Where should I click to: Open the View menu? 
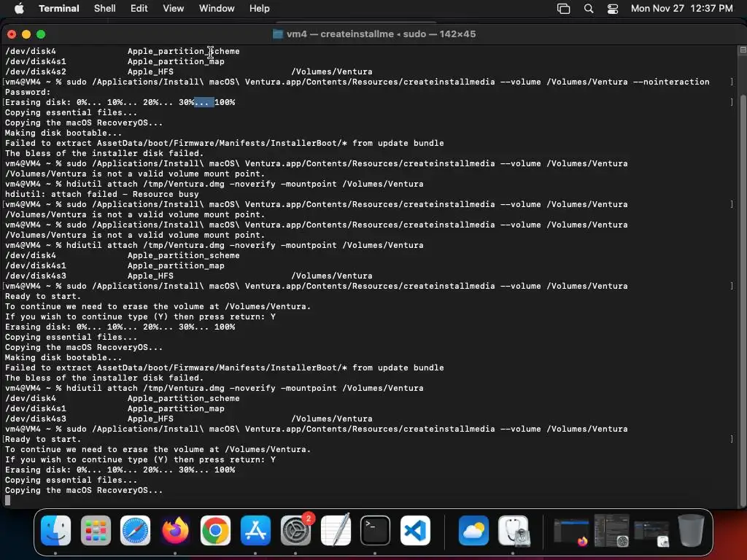tap(174, 9)
